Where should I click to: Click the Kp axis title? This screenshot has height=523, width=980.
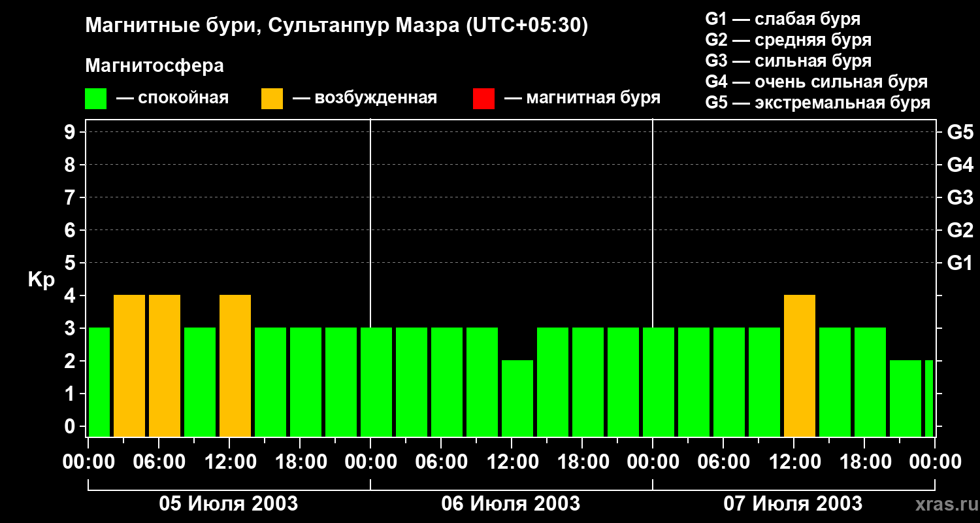[41, 280]
